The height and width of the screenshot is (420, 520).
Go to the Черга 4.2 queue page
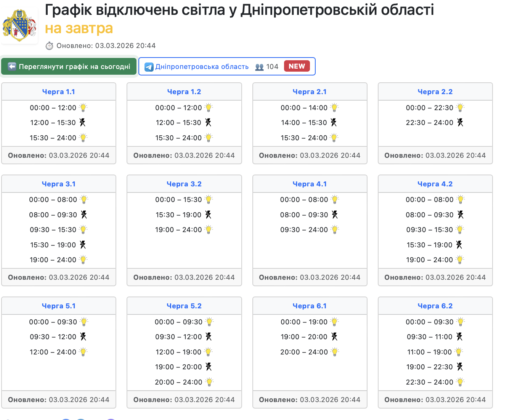[435, 184]
